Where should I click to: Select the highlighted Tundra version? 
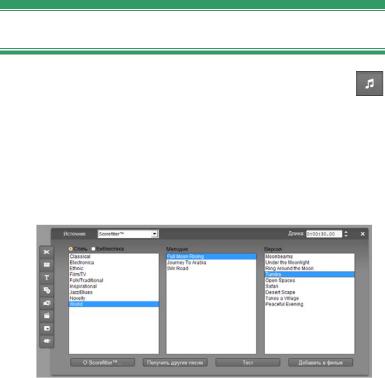(309, 274)
